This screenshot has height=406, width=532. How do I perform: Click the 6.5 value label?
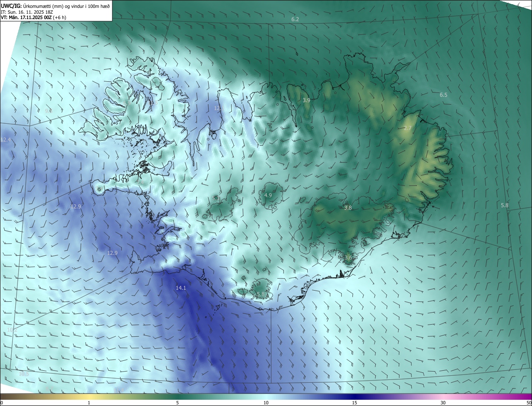443,95
